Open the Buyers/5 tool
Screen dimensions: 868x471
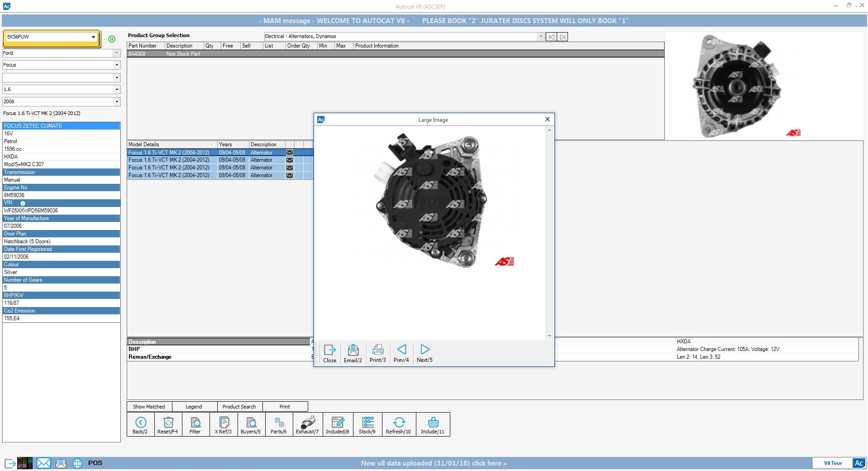coord(251,425)
